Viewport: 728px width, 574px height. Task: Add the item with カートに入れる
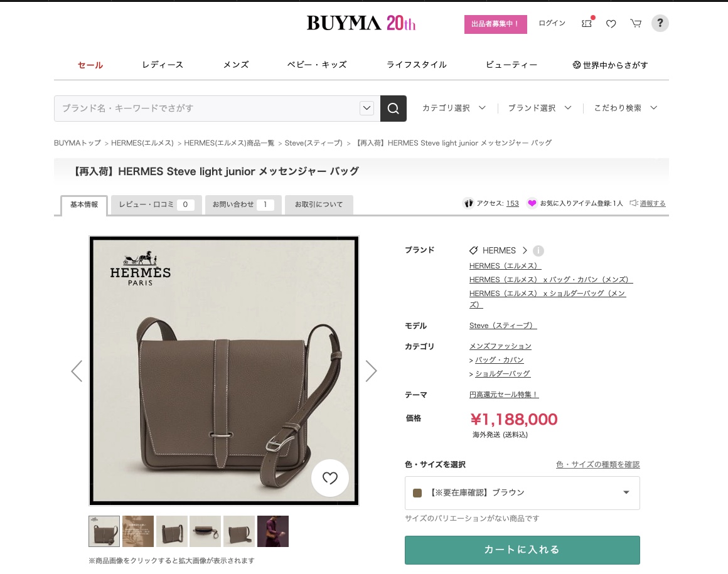click(522, 550)
